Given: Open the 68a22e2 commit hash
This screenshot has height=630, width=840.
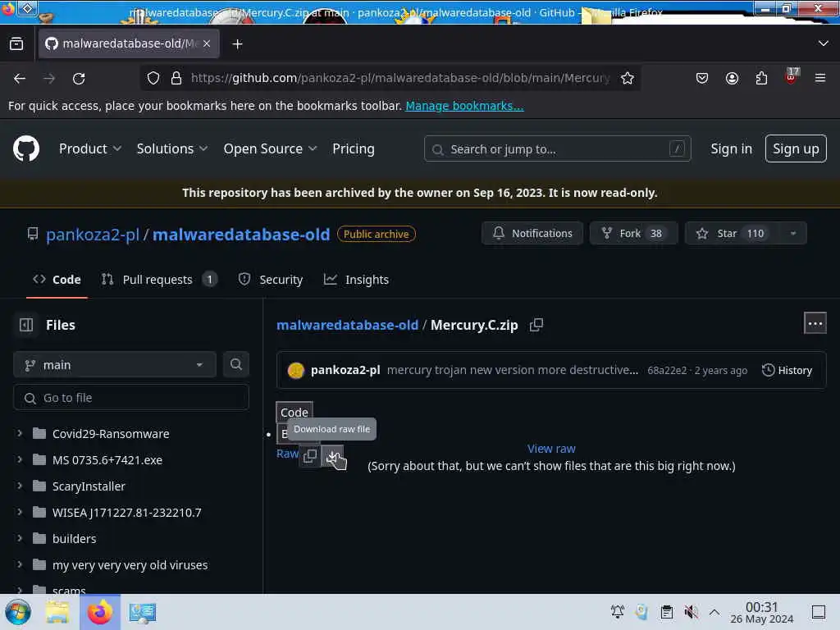Looking at the screenshot, I should pos(667,370).
